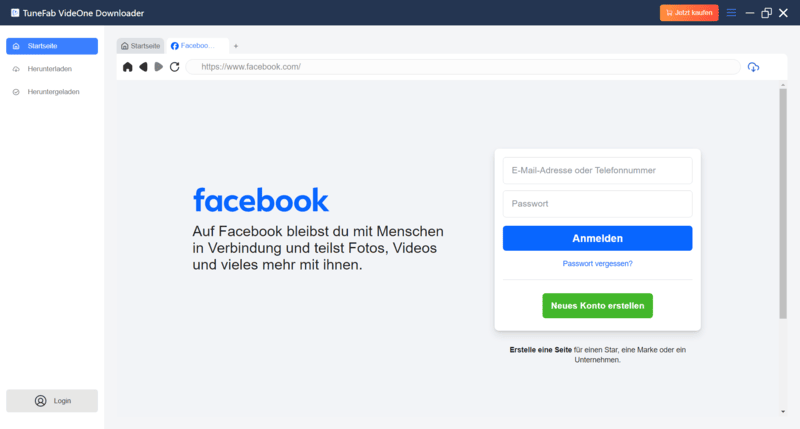Click the 'Auf Facebook bleibst du' tagline text
This screenshot has width=800, height=429.
[318, 248]
